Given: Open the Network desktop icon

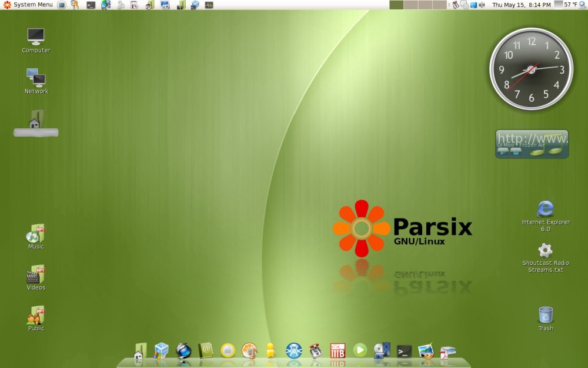Looking at the screenshot, I should tap(36, 81).
